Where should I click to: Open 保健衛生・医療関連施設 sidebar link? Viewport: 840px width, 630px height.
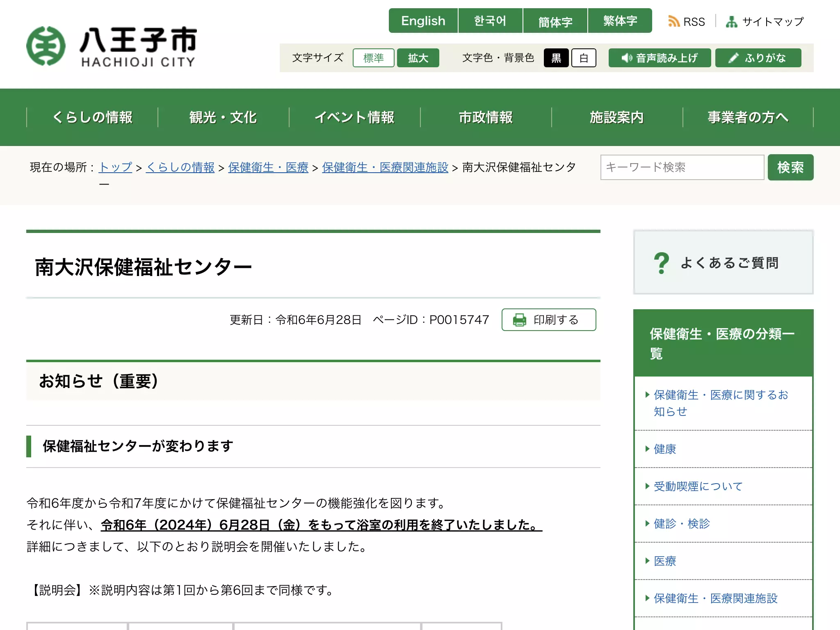[x=715, y=598]
